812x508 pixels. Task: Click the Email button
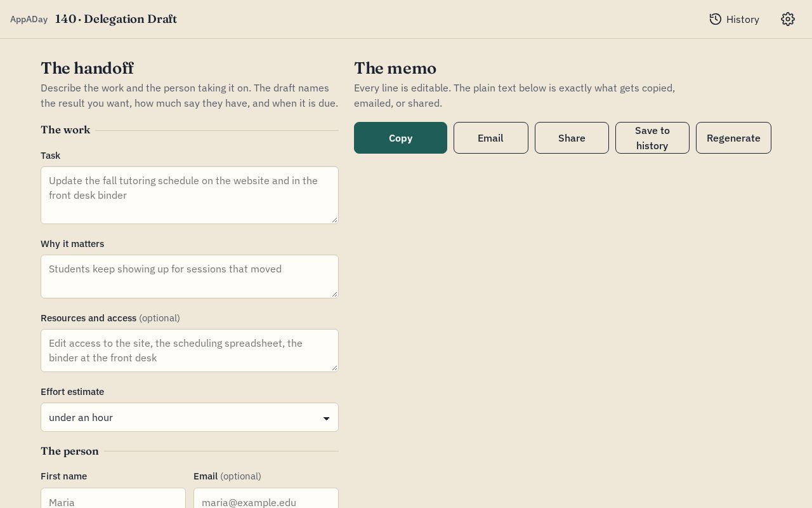click(x=490, y=138)
